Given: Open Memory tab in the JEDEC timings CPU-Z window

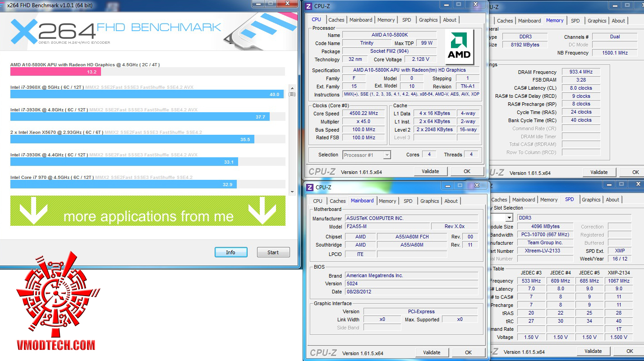Looking at the screenshot, I should click(549, 200).
